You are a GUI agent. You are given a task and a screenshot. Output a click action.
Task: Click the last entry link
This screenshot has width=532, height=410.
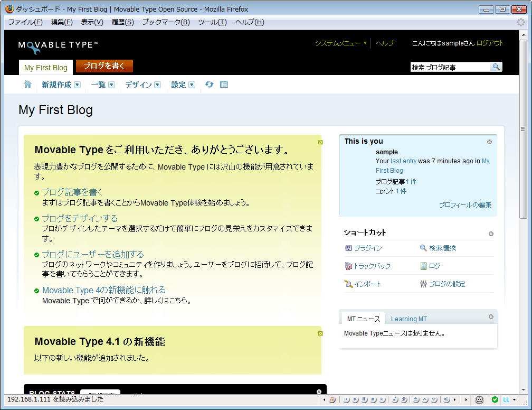403,161
